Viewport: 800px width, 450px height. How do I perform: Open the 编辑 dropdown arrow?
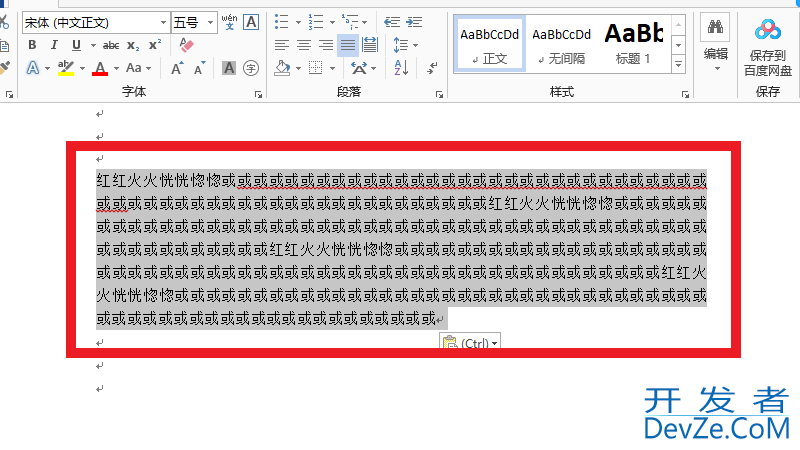point(717,69)
